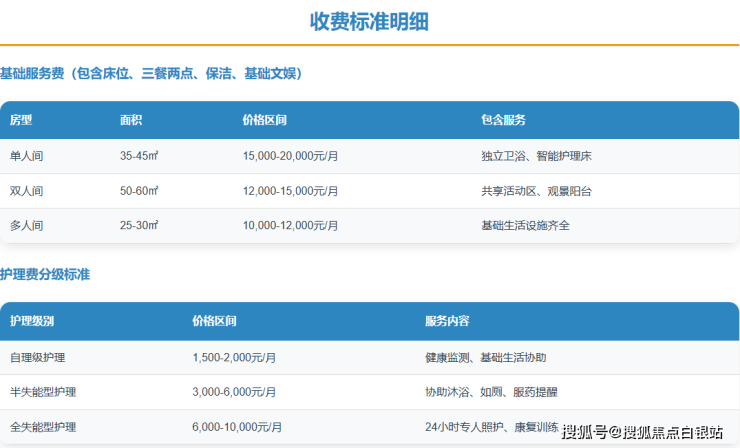Select the 多人间 row label

[x=27, y=225]
